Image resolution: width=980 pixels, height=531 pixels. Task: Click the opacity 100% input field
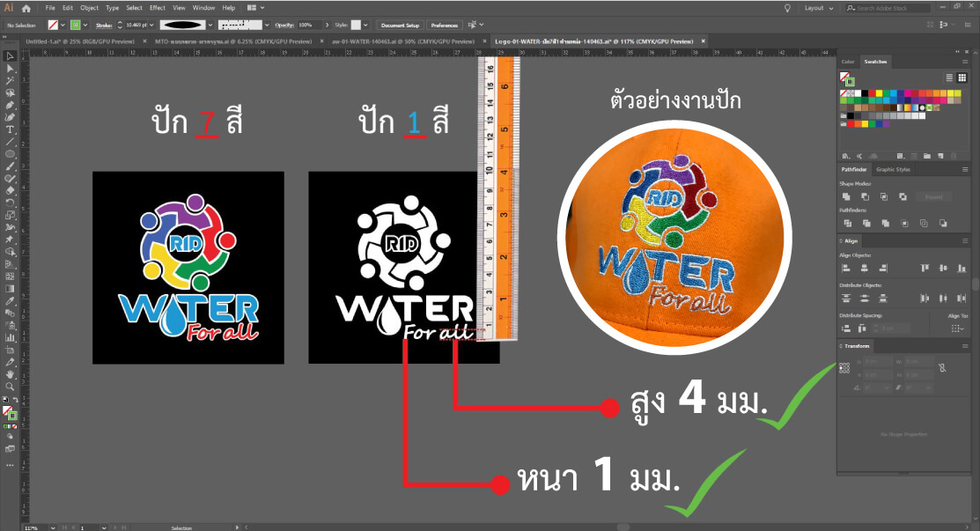309,25
